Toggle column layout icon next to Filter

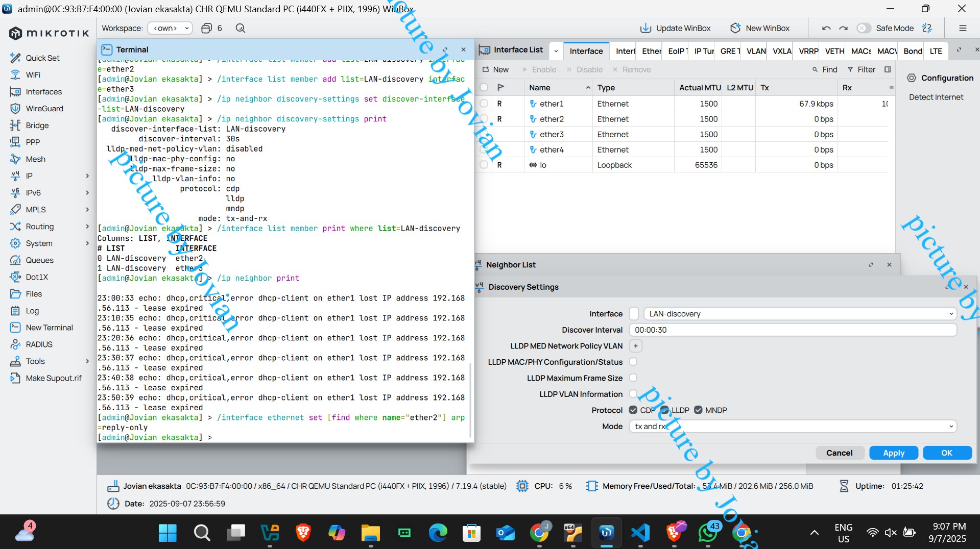[888, 69]
